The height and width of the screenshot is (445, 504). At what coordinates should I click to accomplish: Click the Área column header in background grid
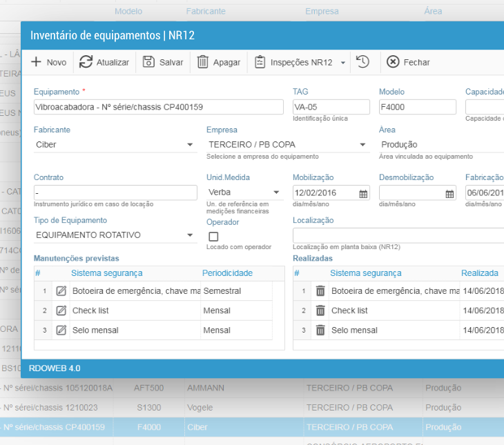click(x=433, y=11)
